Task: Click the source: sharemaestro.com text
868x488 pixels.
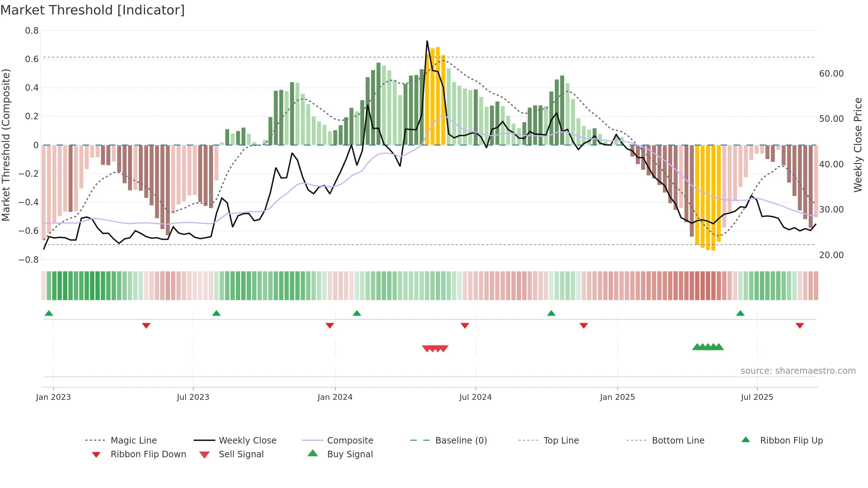Action: tap(798, 371)
